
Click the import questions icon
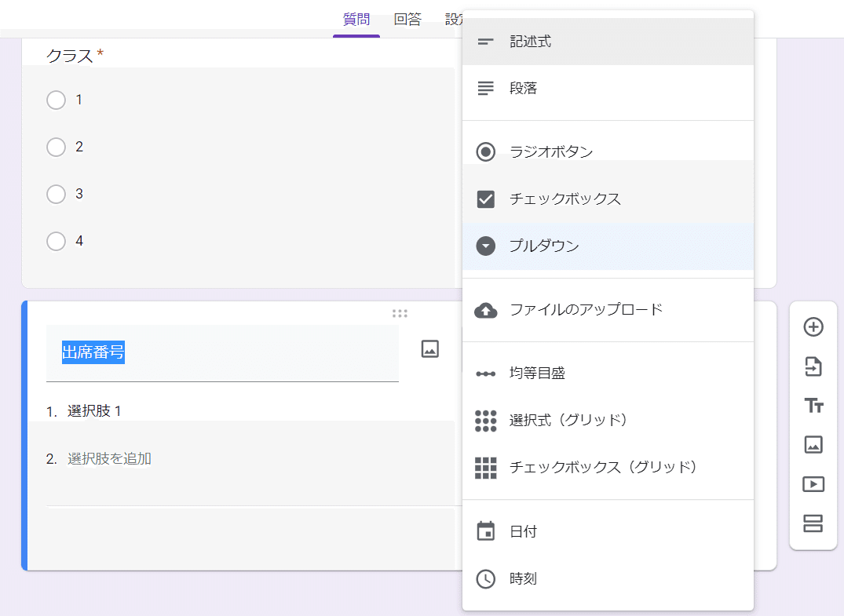coord(813,366)
